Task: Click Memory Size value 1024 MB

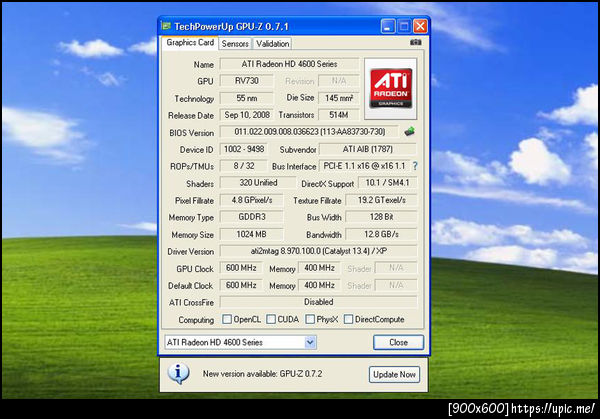Action: pyautogui.click(x=252, y=234)
